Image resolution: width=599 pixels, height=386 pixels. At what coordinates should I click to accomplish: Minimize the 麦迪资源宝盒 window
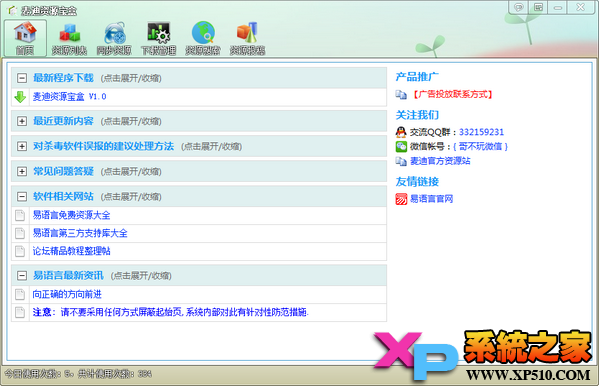[x=558, y=7]
